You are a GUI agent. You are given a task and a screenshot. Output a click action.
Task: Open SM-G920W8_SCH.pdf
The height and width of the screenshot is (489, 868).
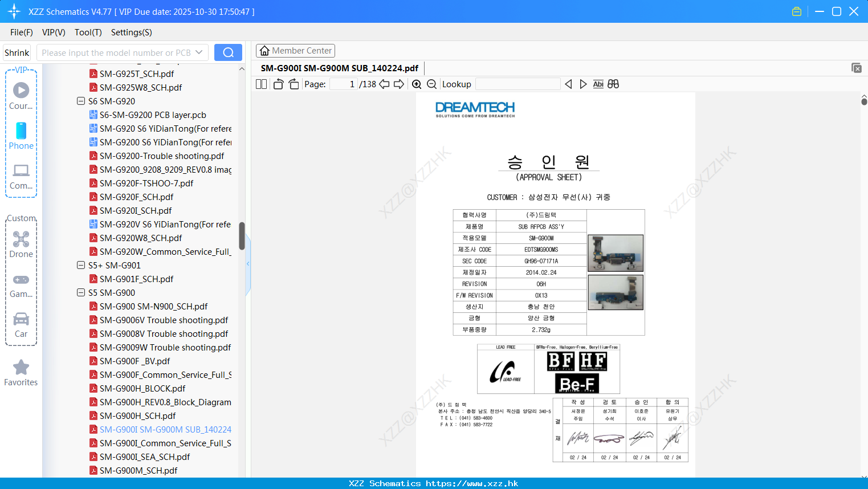pyautogui.click(x=141, y=238)
